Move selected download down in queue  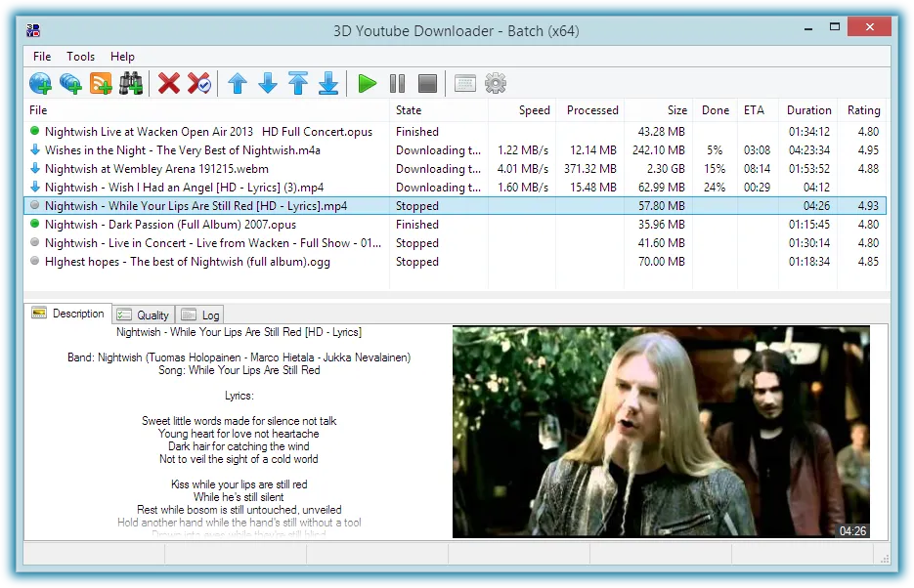[x=268, y=83]
